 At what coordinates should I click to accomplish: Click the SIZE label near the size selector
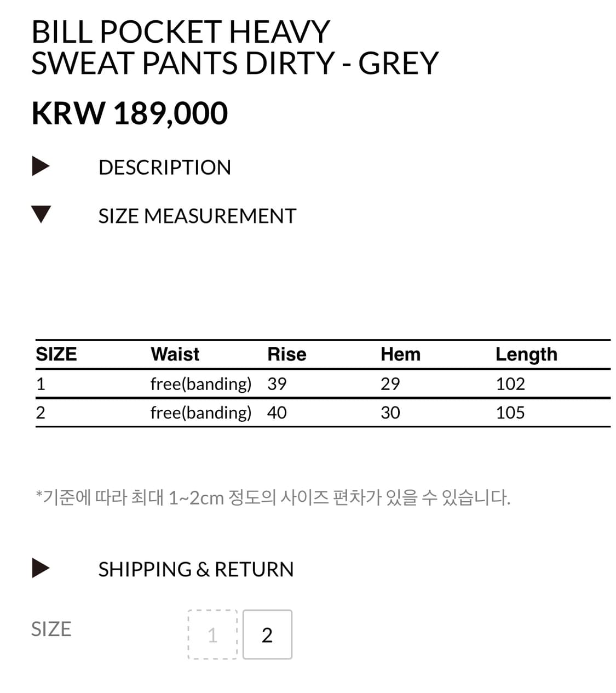coord(51,629)
